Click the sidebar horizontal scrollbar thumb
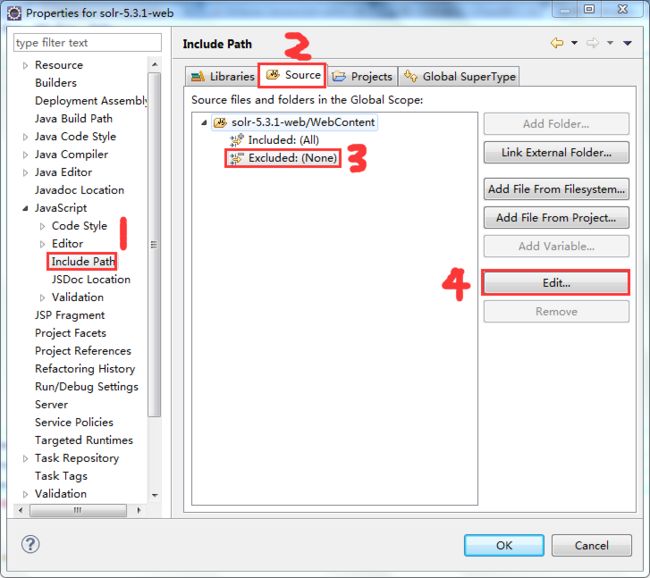The width and height of the screenshot is (650, 578). coord(78,510)
